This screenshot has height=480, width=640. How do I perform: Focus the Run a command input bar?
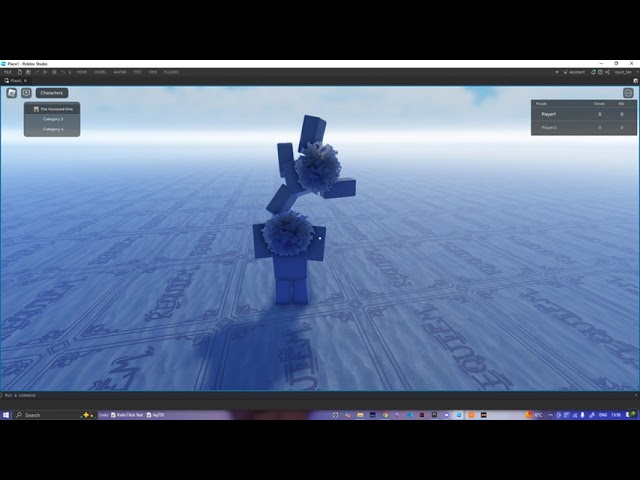tap(318, 395)
